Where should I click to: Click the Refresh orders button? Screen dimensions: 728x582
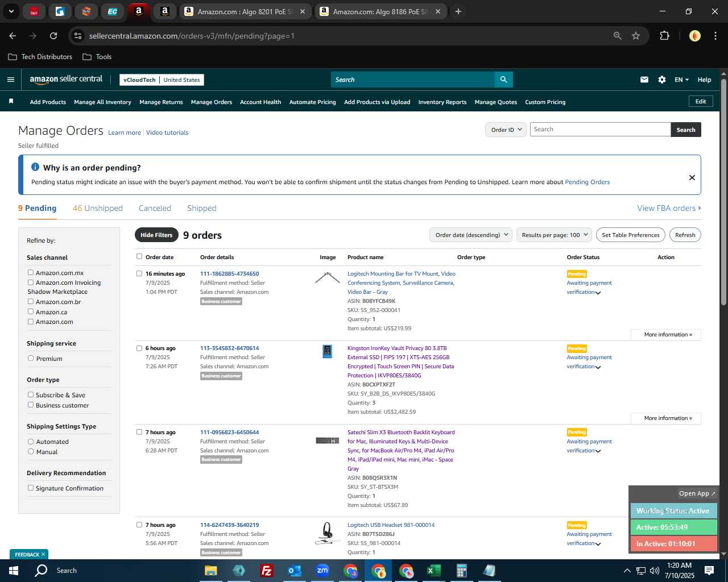click(x=685, y=235)
